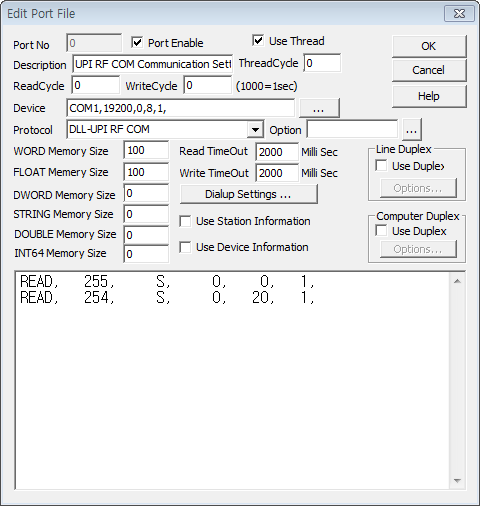Click the ThreadCycle input field
The height and width of the screenshot is (506, 480).
click(x=322, y=63)
